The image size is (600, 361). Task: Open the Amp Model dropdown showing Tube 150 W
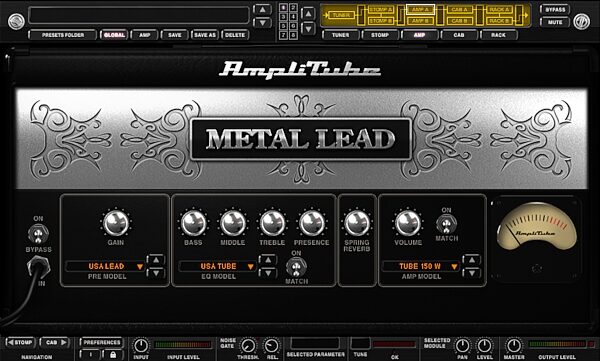pyautogui.click(x=421, y=266)
